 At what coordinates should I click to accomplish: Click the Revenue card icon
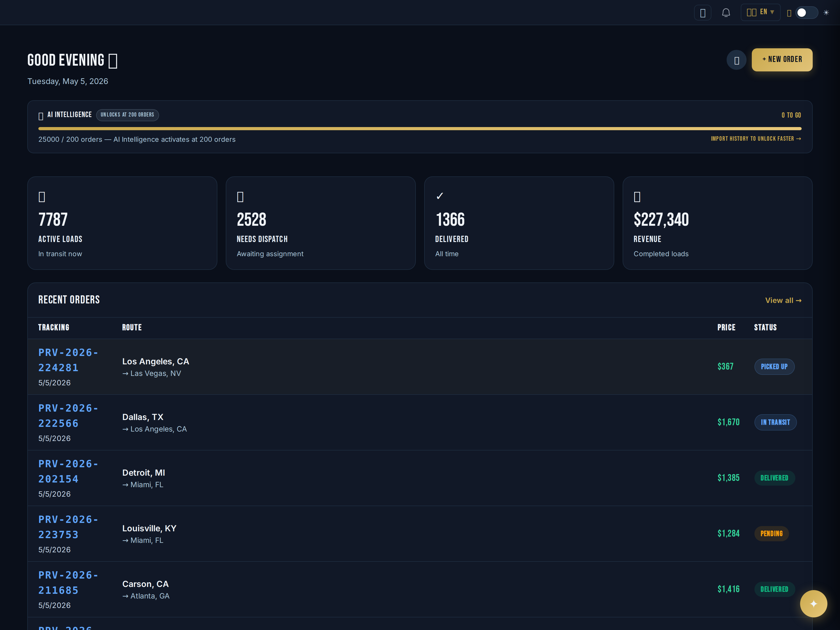click(637, 197)
